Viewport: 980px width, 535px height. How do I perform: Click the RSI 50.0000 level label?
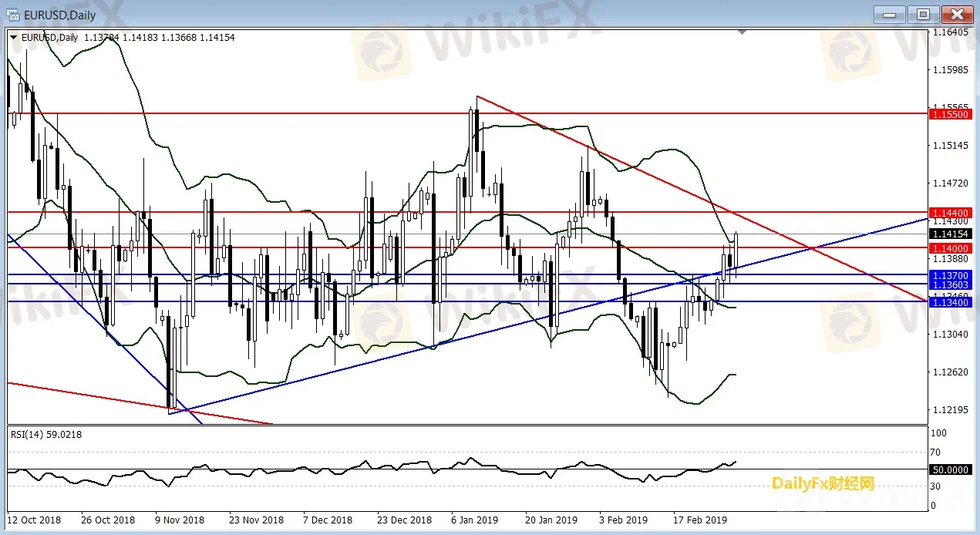950,469
